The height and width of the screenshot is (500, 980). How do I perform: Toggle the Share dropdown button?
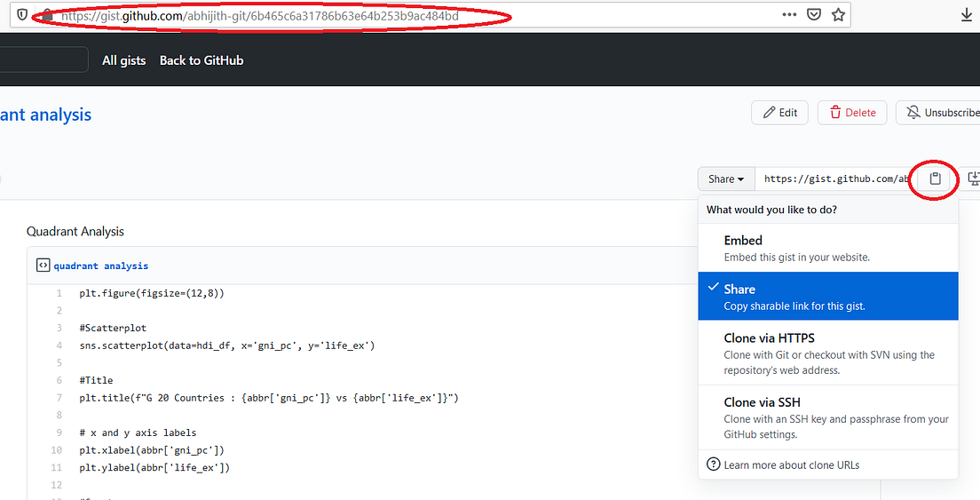click(x=726, y=179)
